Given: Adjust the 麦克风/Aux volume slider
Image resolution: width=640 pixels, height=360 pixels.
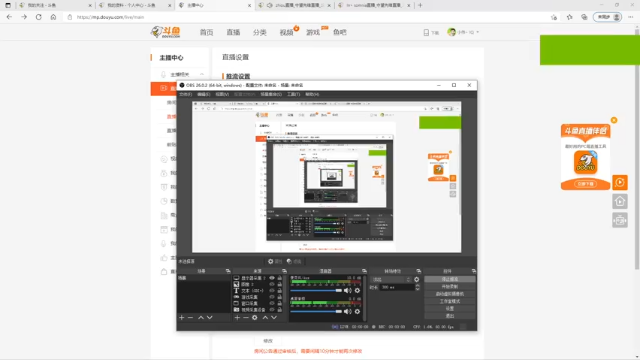Looking at the screenshot, I should [x=316, y=291].
